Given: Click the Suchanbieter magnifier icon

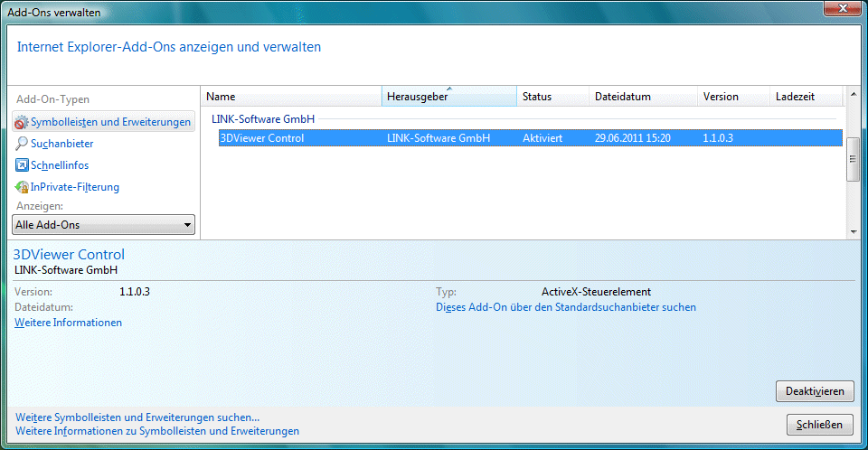Looking at the screenshot, I should pyautogui.click(x=22, y=144).
